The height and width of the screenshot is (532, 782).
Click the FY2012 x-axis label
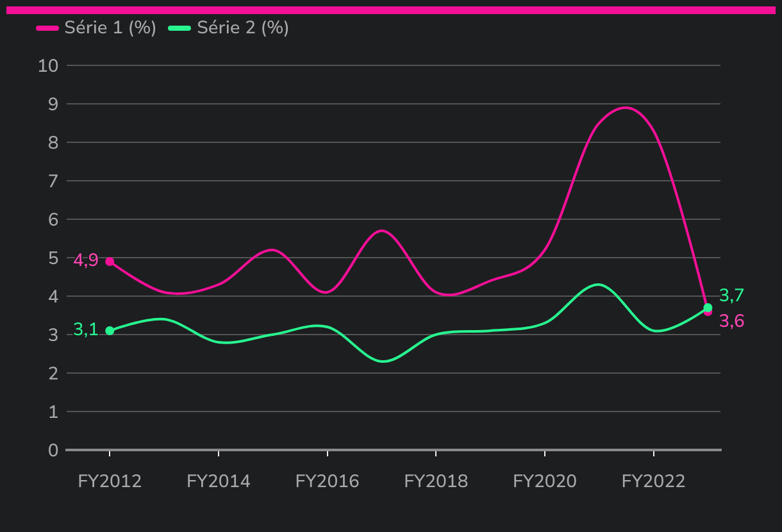110,481
